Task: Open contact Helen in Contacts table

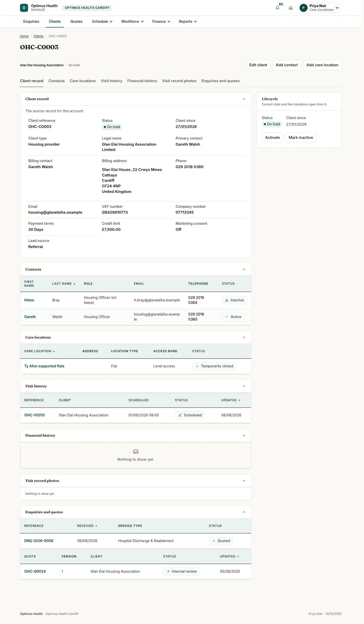Action: point(29,300)
